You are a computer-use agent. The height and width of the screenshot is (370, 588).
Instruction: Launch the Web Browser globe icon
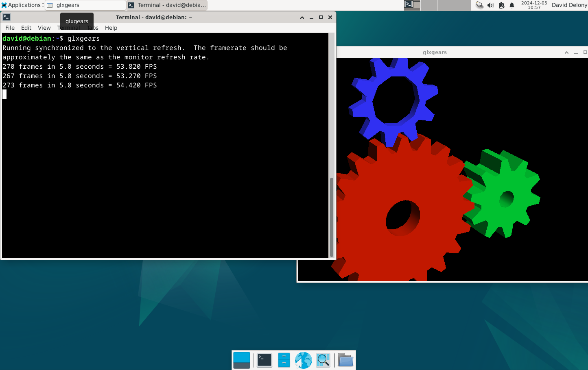tap(304, 360)
